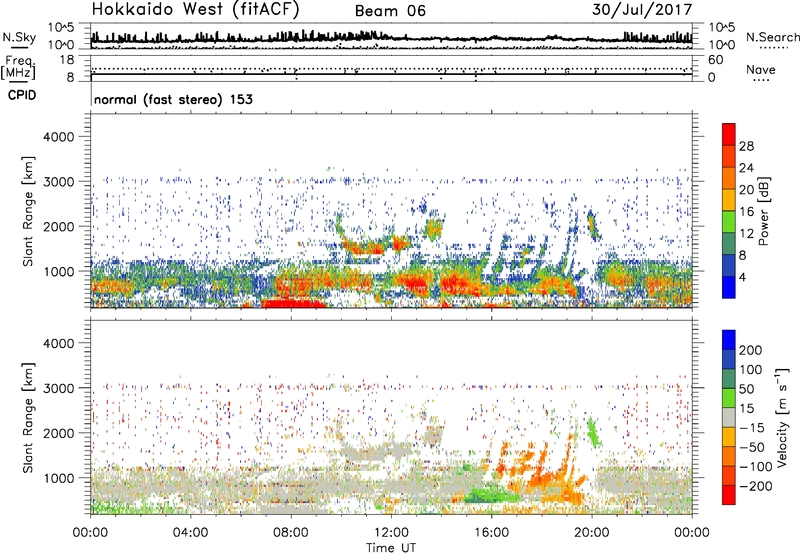Click the gray segment of velocity color bar
The image size is (800, 554).
(x=729, y=417)
